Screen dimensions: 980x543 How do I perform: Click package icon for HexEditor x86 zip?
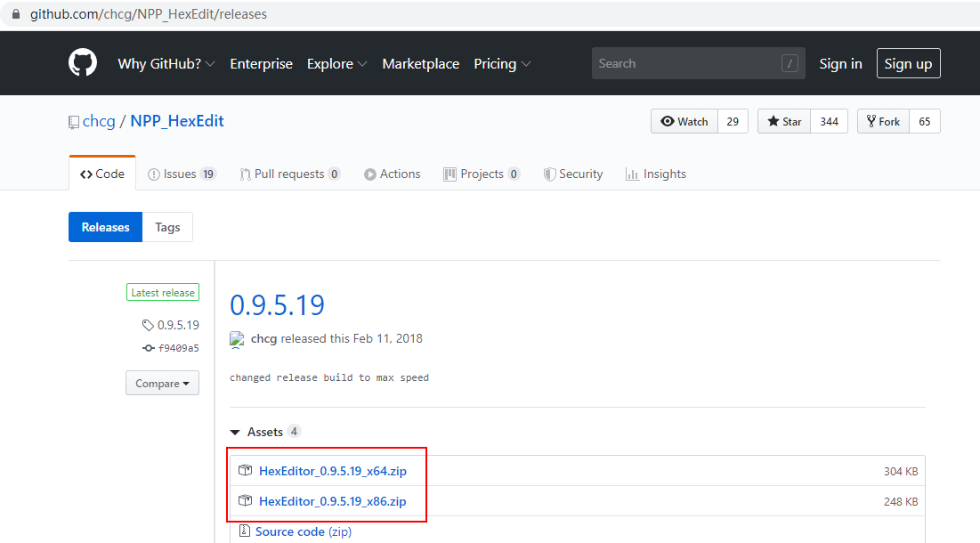point(245,500)
